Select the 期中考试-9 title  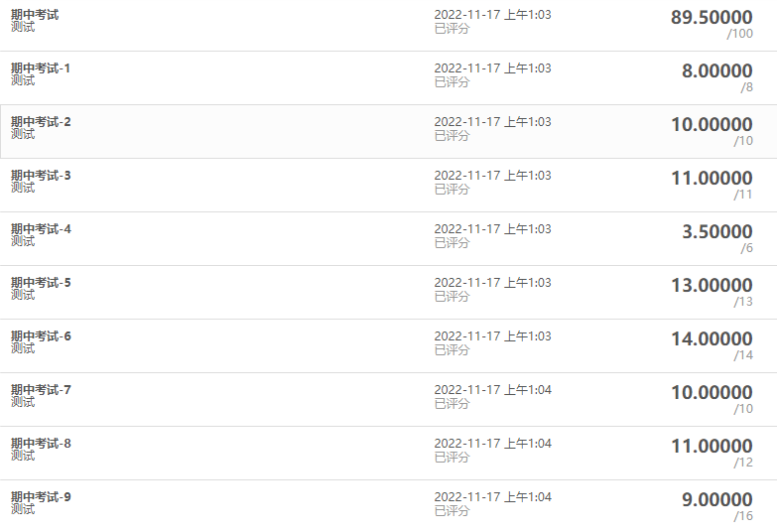pos(41,497)
